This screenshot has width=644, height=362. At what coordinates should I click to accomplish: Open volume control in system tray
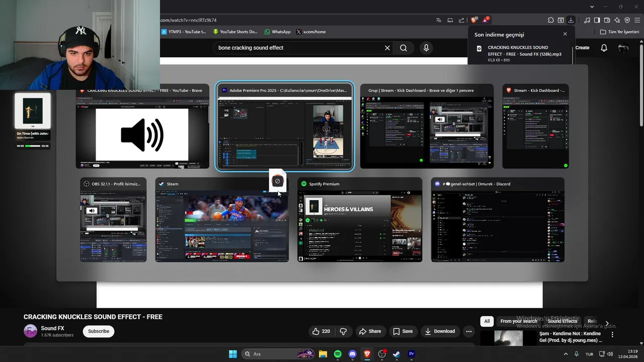tap(610, 354)
